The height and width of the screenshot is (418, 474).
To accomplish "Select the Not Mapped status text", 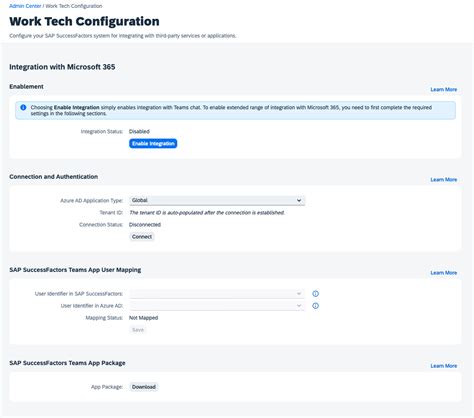I will [x=143, y=318].
